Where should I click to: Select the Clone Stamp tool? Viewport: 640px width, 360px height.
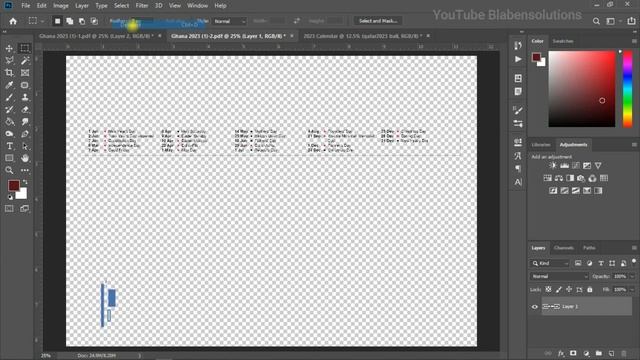pos(25,97)
